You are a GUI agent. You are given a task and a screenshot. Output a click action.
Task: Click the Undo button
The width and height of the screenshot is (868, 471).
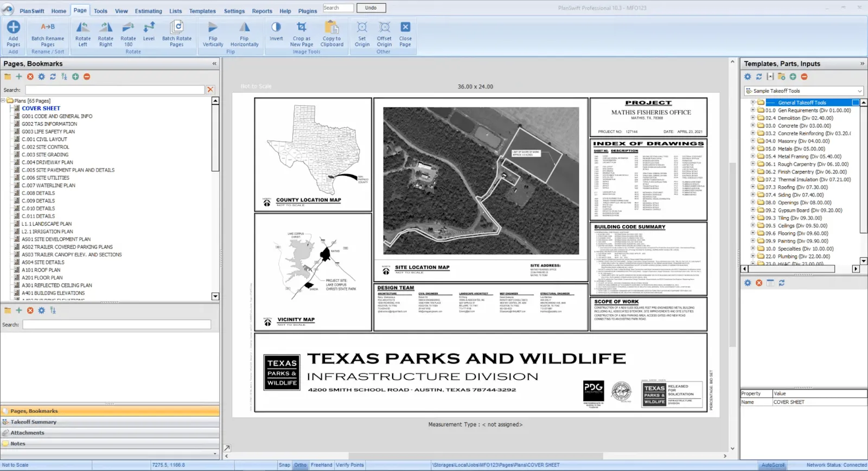click(x=371, y=8)
